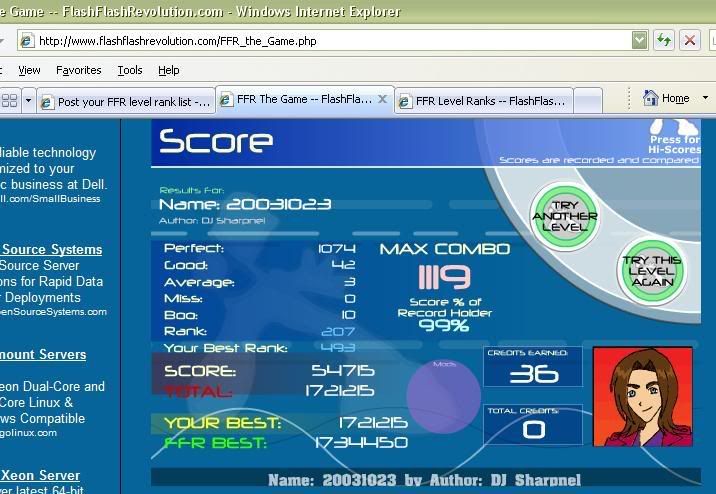Open the blank new tab button
The image size is (716, 494).
point(588,101)
